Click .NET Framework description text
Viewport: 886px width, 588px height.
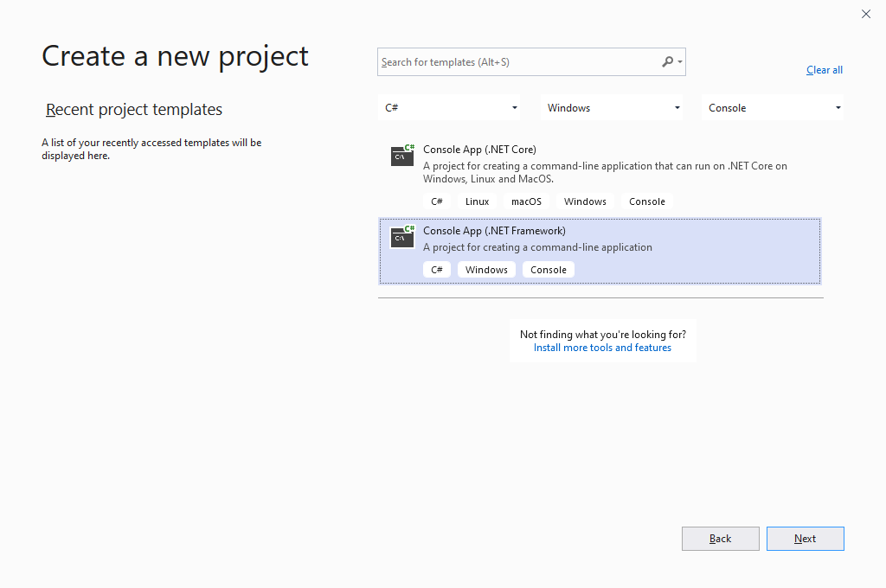(537, 247)
